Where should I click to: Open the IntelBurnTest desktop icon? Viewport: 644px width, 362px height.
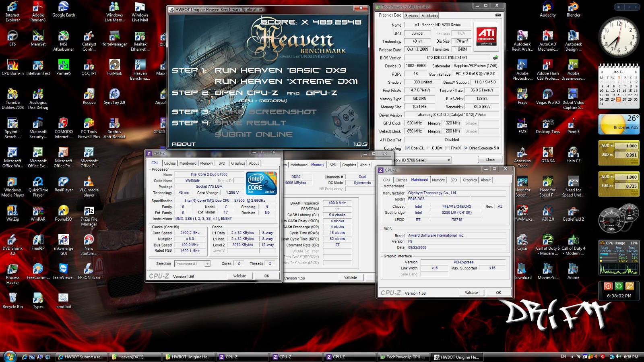pyautogui.click(x=38, y=67)
